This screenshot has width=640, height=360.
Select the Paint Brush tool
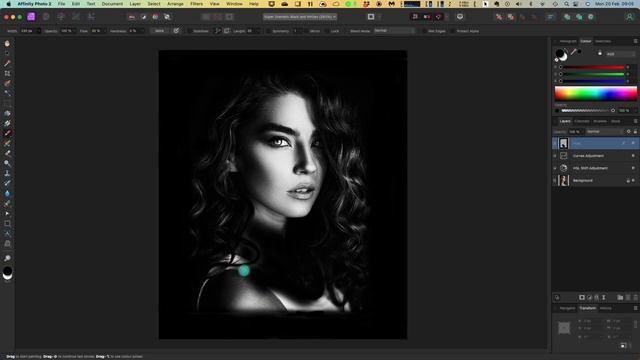click(7, 133)
